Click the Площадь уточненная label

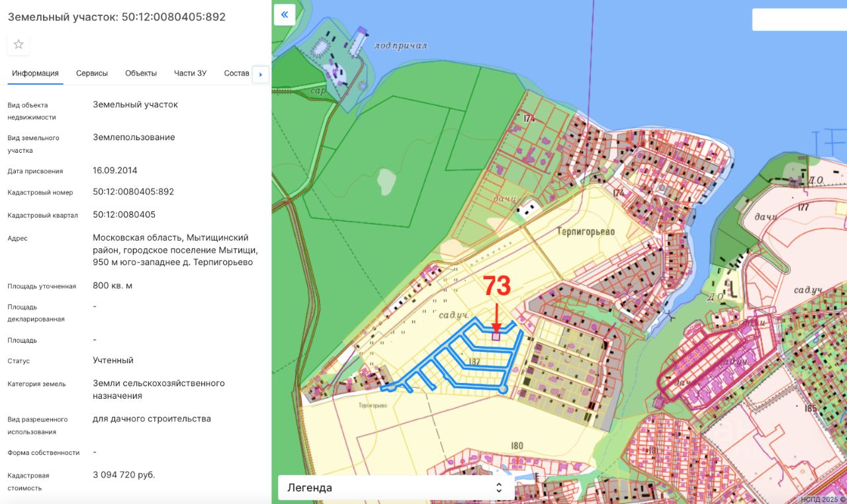point(42,286)
